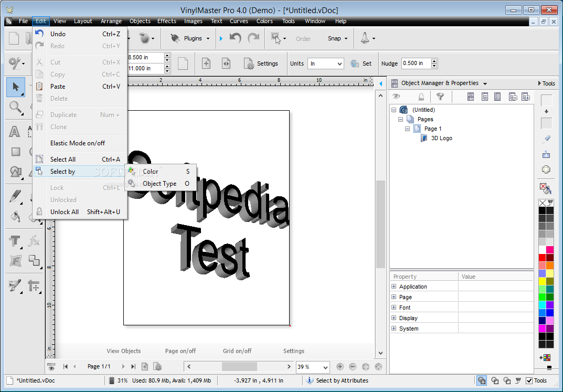This screenshot has width=563, height=392.
Task: Open the Object Manager & Properties dropdown
Action: (x=485, y=83)
